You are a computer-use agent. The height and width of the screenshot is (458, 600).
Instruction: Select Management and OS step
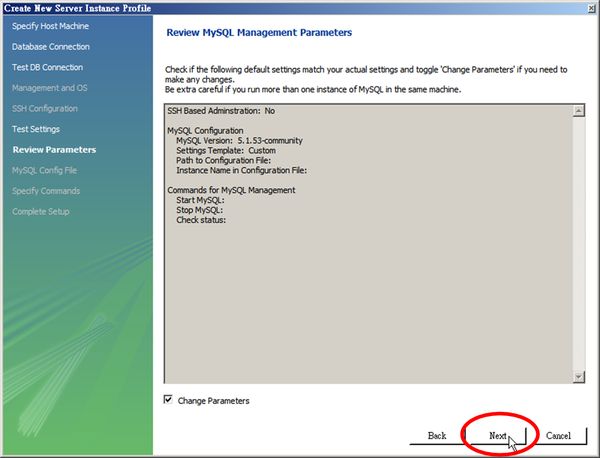[49, 88]
